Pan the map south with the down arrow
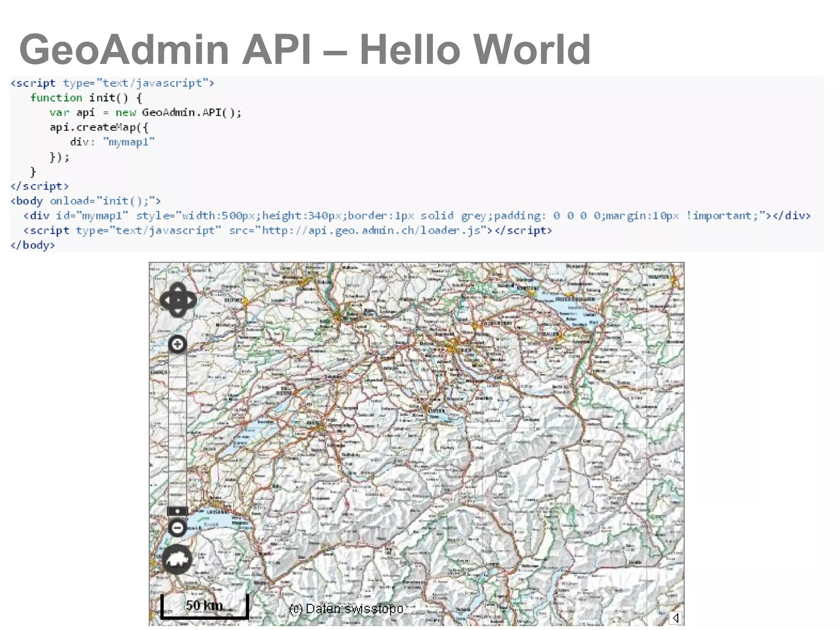The width and height of the screenshot is (840, 630). 178,312
